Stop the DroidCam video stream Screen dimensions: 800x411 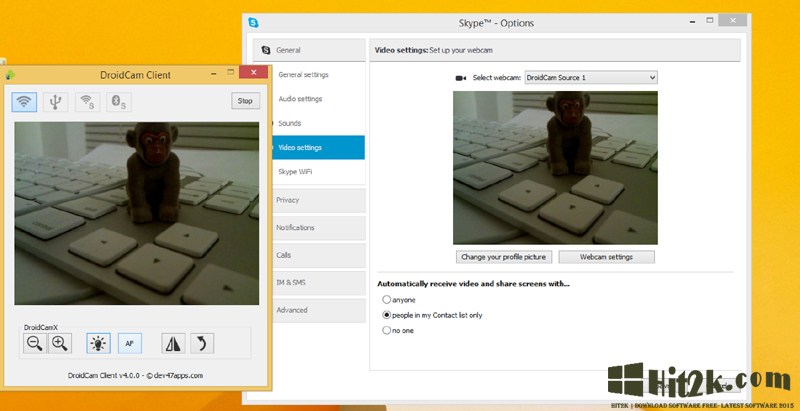pos(245,101)
